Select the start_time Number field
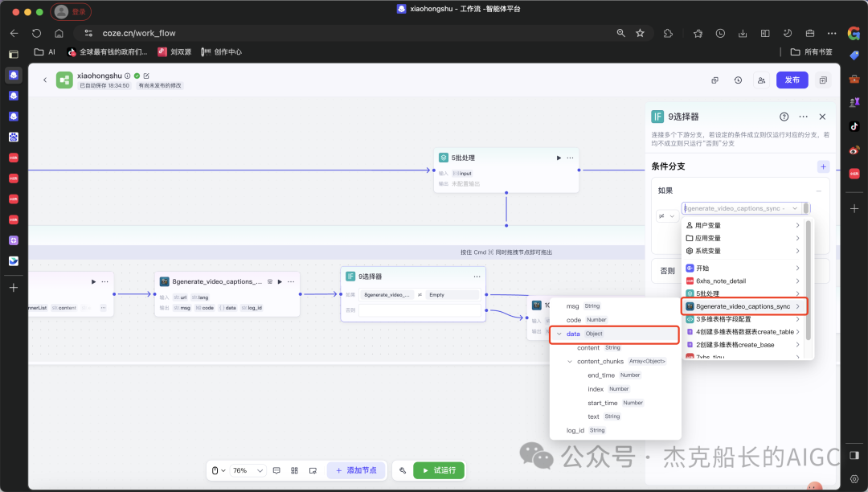868x492 pixels. (615, 403)
